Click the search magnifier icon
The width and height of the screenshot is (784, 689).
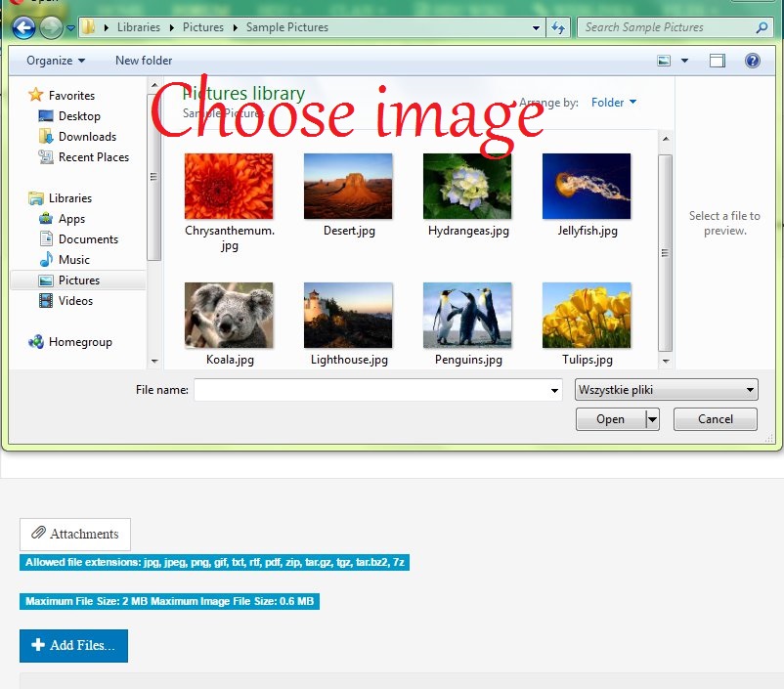(762, 27)
